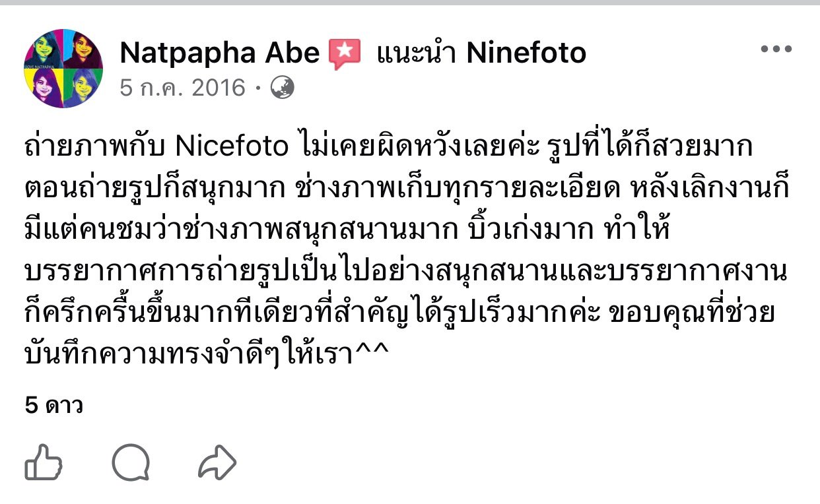The height and width of the screenshot is (504, 820).
Task: Click the red star recommendation badge
Action: (345, 53)
